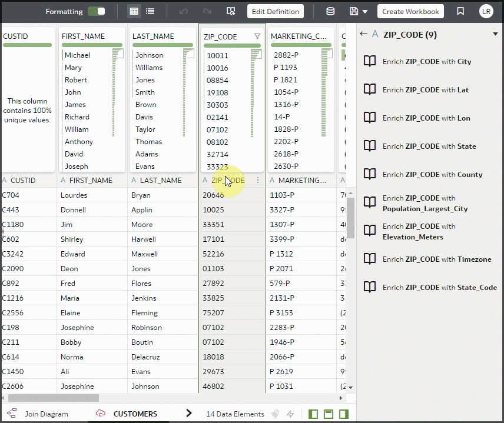Select cell Lourdes in first row
The width and height of the screenshot is (504, 423).
coord(74,195)
